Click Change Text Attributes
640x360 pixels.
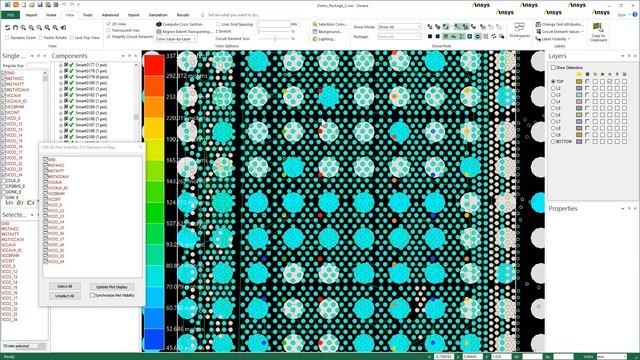pyautogui.click(x=559, y=24)
